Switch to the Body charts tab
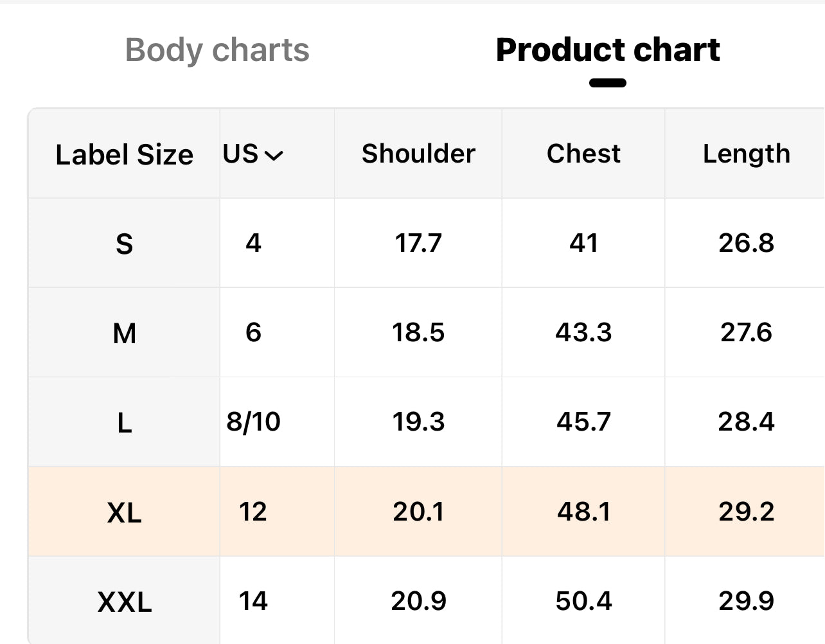The width and height of the screenshot is (825, 644). coord(217,50)
